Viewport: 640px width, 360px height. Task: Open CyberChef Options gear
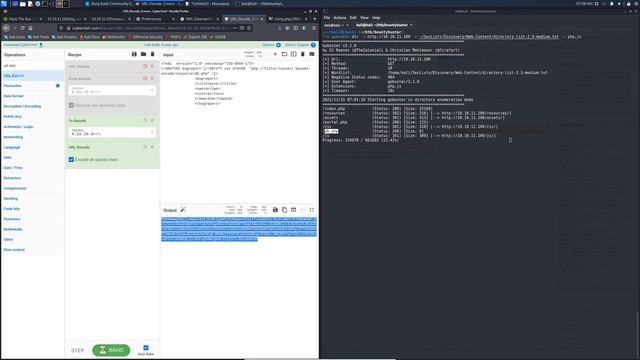click(278, 45)
